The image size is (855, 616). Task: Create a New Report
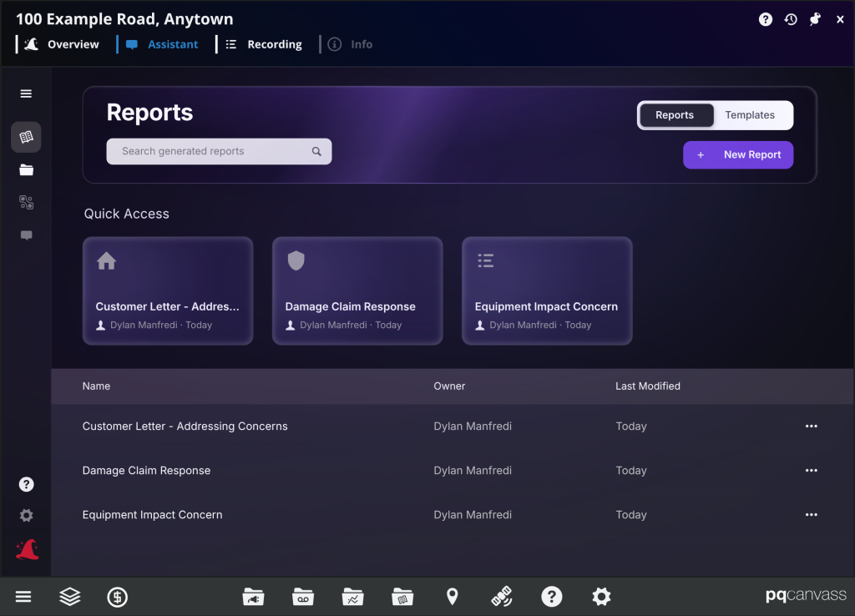[738, 154]
